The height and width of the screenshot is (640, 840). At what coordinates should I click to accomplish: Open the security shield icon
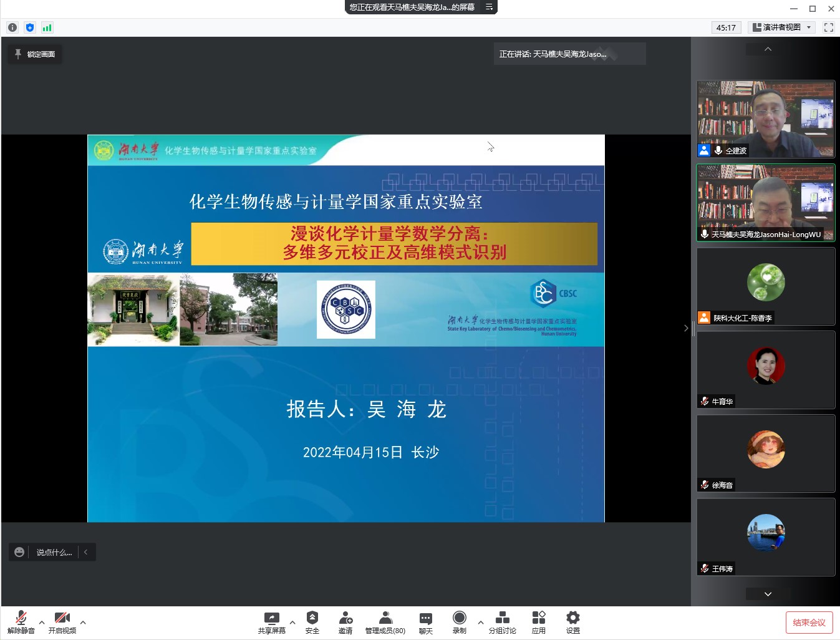(312, 618)
